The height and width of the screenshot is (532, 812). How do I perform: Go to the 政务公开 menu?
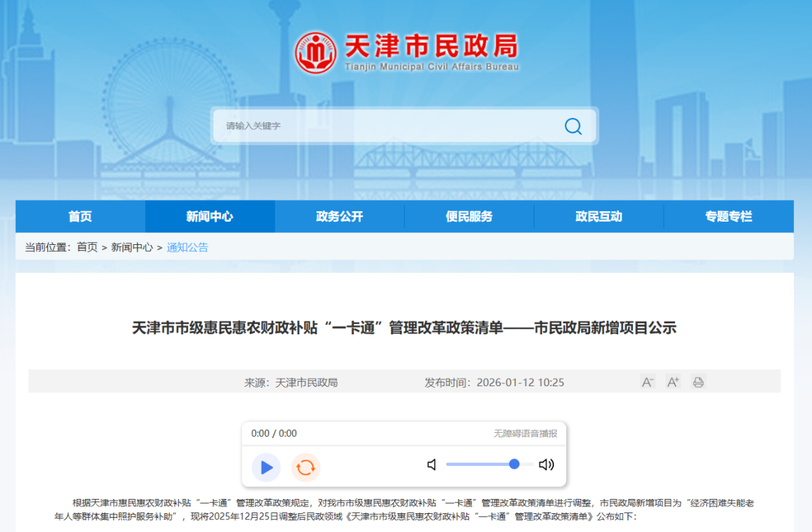339,216
